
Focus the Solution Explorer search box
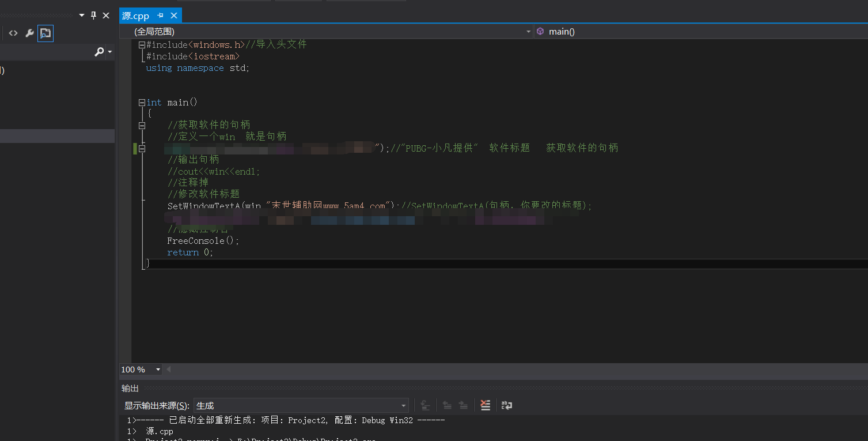coord(46,52)
